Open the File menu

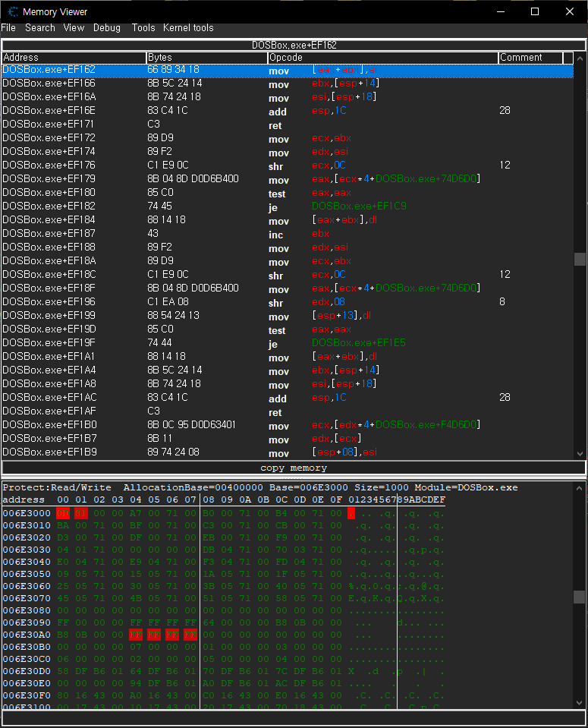[x=8, y=28]
